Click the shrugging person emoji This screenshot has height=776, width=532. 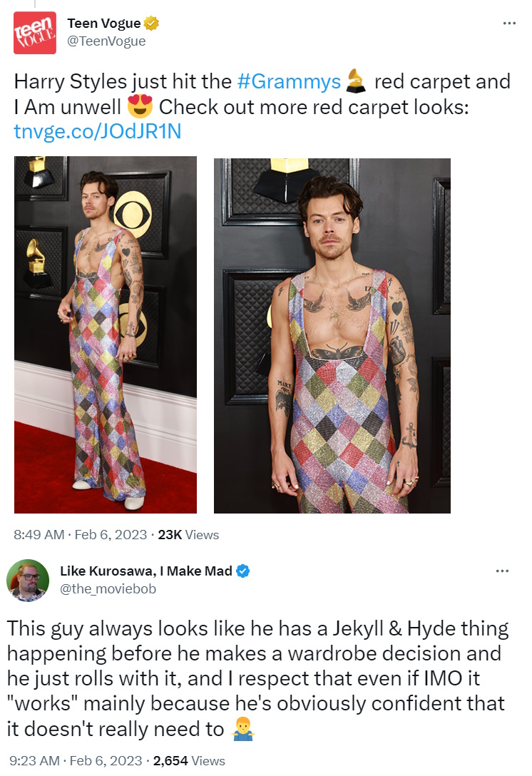[x=243, y=729]
